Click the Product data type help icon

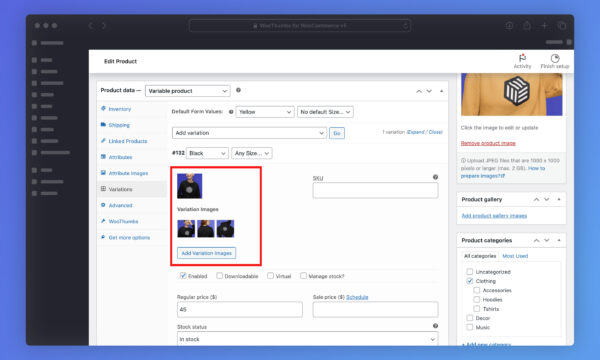[x=238, y=90]
